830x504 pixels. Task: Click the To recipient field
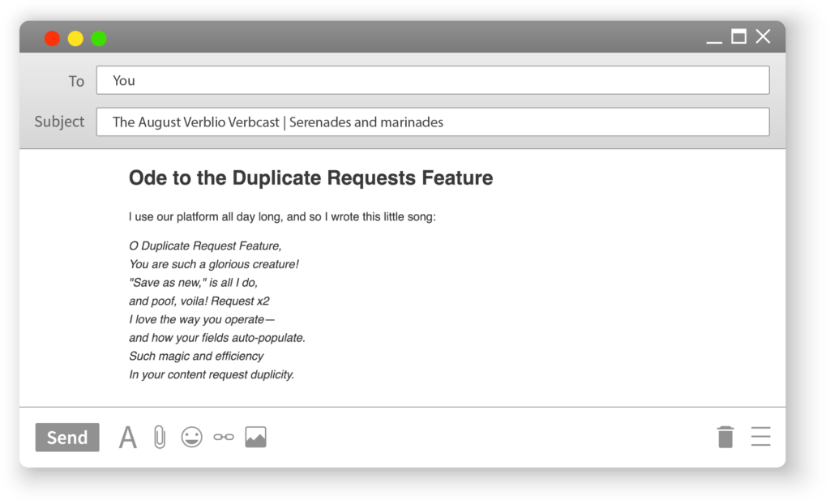click(x=432, y=80)
